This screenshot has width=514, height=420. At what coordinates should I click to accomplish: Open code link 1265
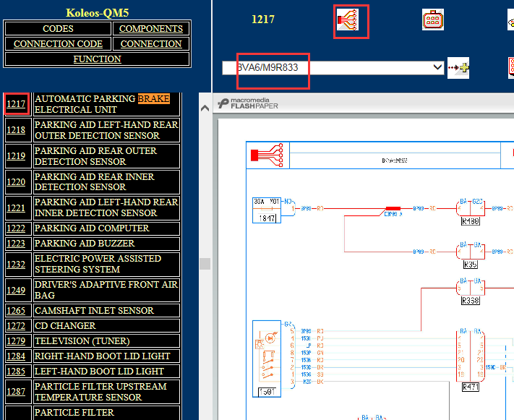(x=16, y=311)
